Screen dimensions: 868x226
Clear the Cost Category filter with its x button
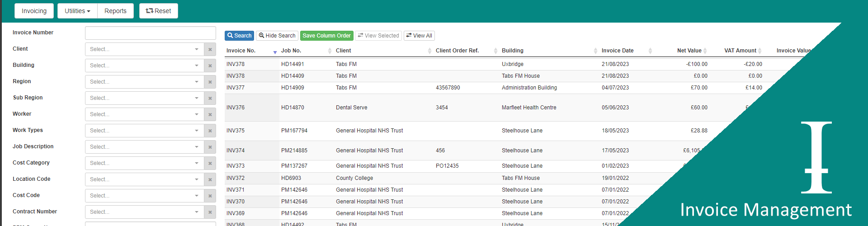point(210,163)
